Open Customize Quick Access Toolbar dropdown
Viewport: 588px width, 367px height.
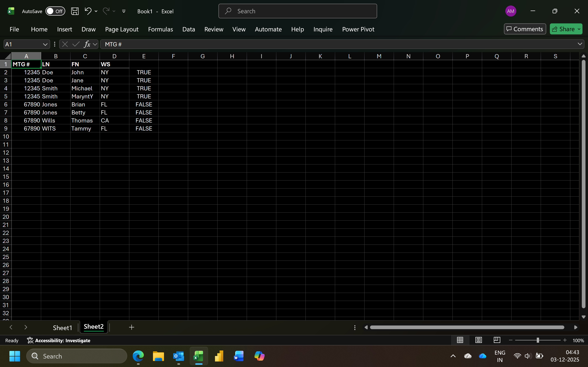coord(124,11)
